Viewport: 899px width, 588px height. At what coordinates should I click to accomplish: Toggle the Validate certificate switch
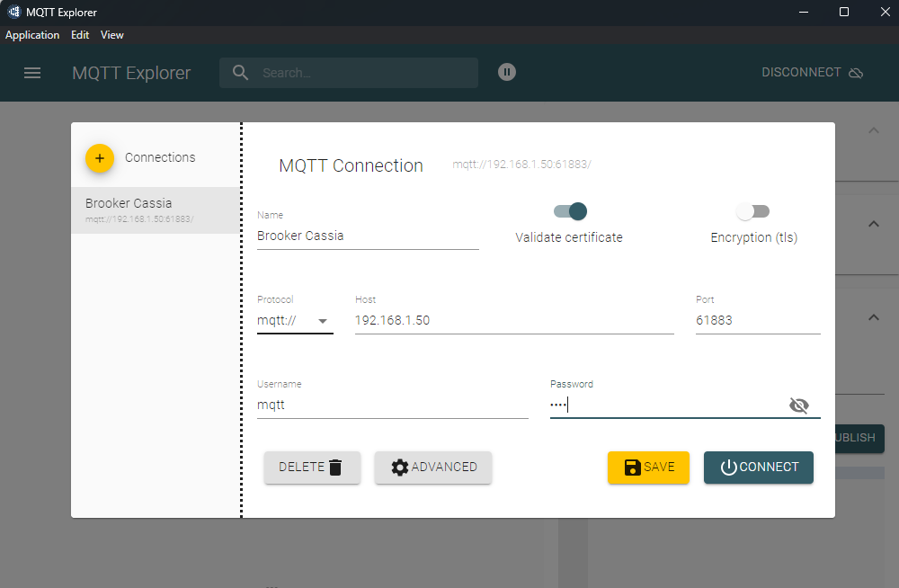570,211
